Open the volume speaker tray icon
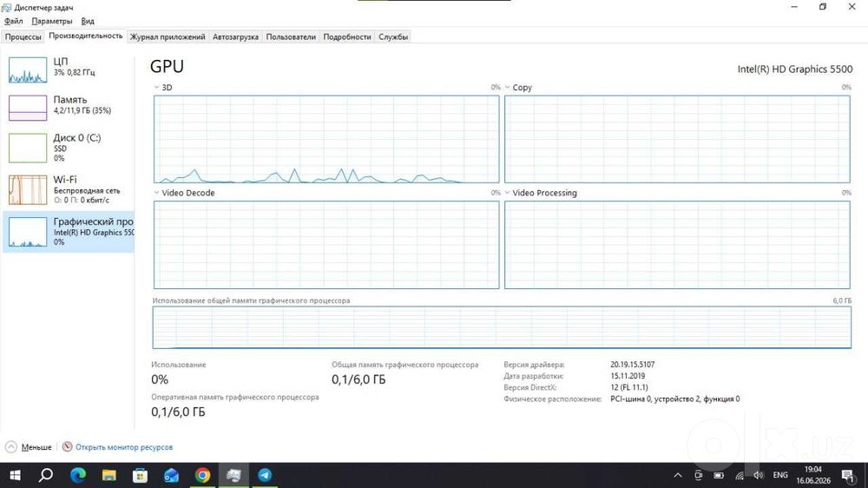 coord(759,475)
